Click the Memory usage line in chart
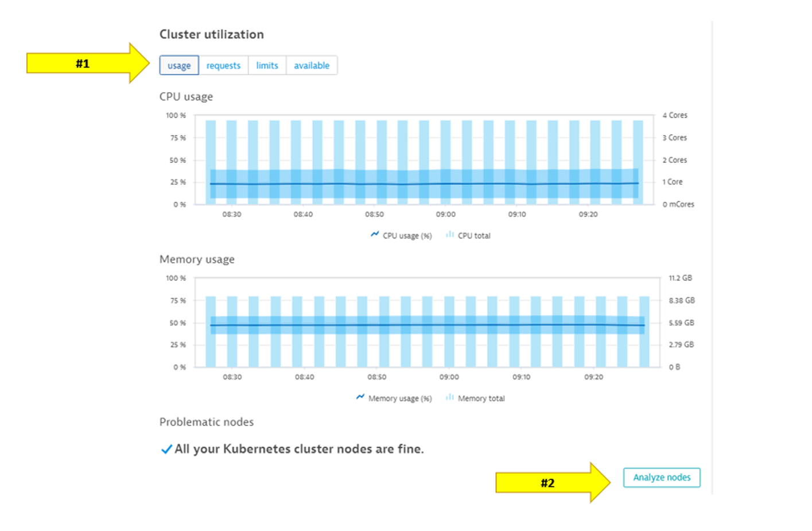This screenshot has width=812, height=531. pos(425,325)
